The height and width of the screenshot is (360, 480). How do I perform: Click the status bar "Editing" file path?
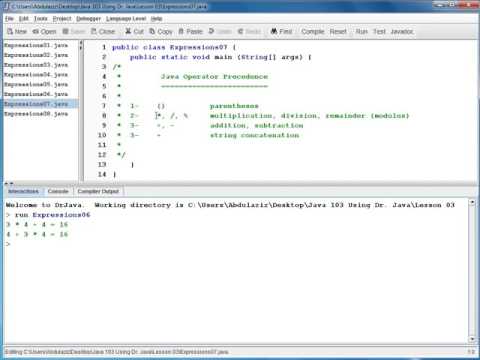pyautogui.click(x=117, y=352)
